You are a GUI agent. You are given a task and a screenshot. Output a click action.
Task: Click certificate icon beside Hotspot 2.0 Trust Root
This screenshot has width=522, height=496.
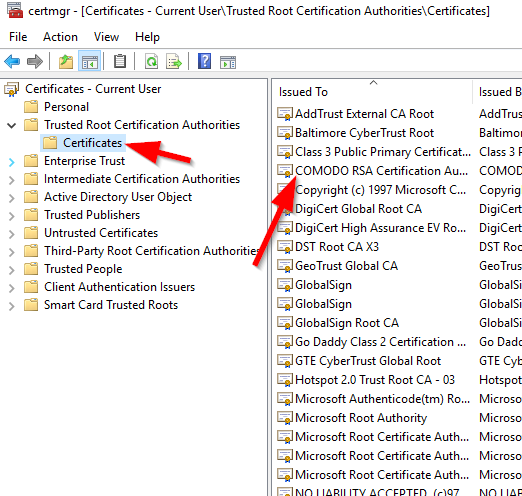285,380
